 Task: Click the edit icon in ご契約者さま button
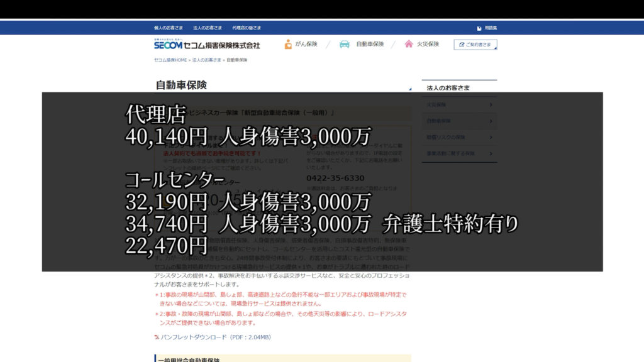(x=462, y=45)
